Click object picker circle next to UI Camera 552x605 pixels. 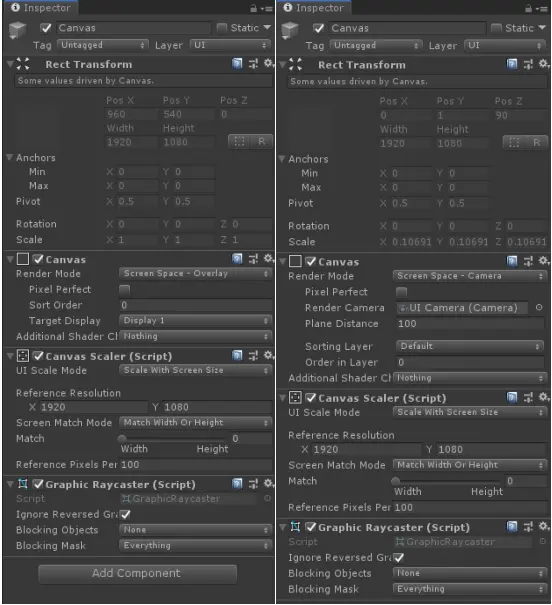(539, 308)
